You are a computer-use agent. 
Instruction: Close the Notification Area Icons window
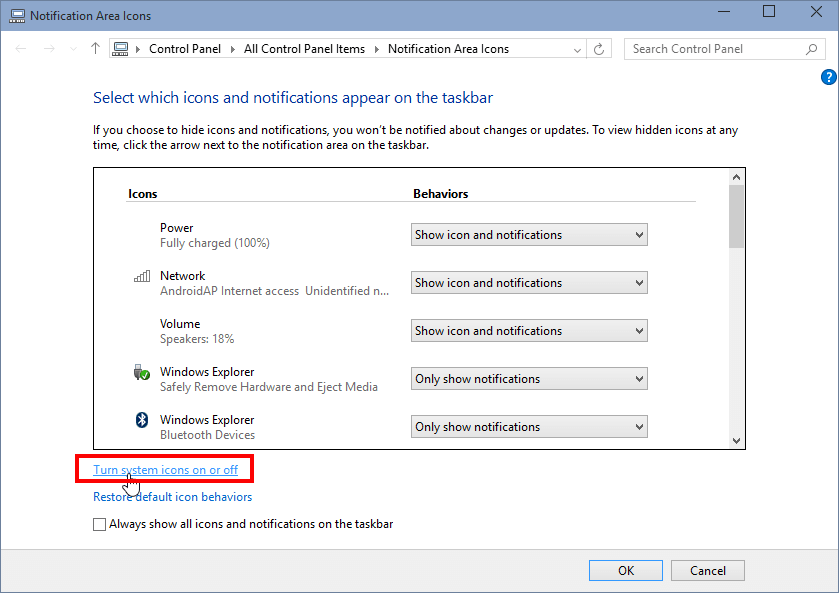point(816,12)
